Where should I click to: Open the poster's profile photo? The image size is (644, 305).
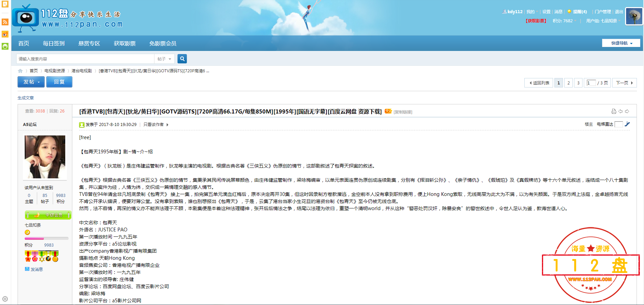pyautogui.click(x=45, y=157)
